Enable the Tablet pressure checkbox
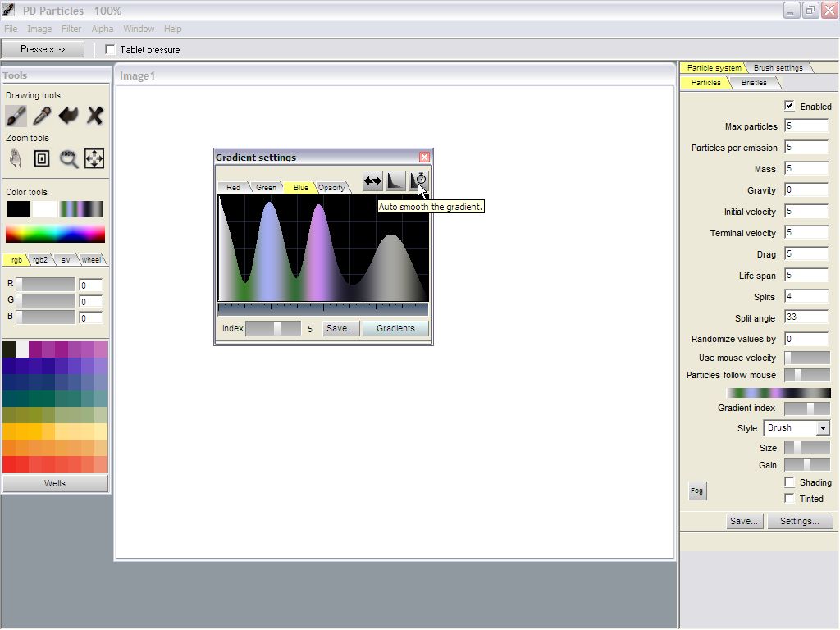 click(x=111, y=50)
